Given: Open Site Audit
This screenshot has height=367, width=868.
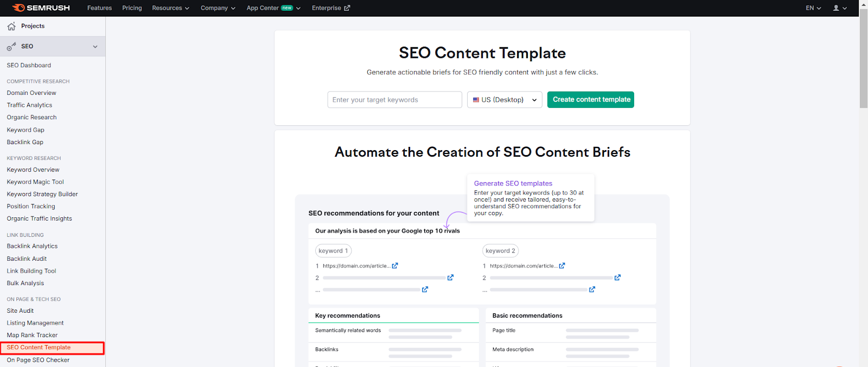Looking at the screenshot, I should 20,311.
